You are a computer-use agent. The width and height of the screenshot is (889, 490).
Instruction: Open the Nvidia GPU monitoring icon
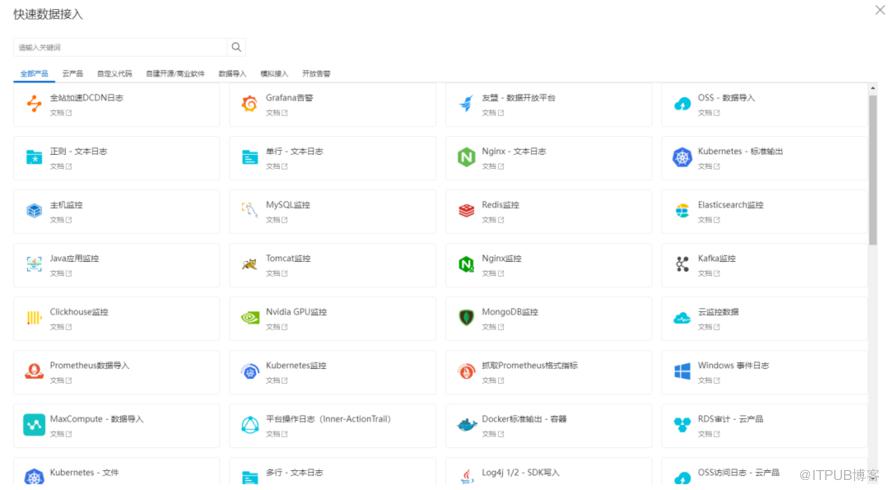pyautogui.click(x=249, y=318)
